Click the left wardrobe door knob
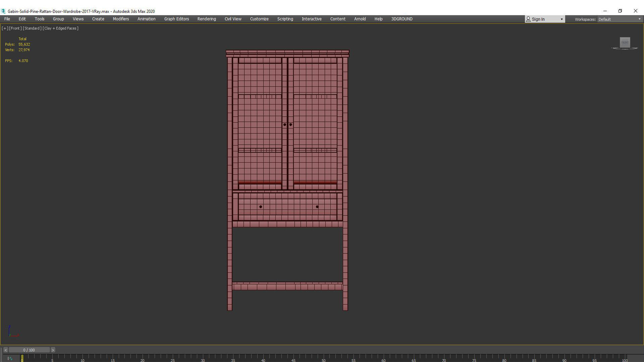Image resolution: width=644 pixels, height=362 pixels. click(284, 125)
